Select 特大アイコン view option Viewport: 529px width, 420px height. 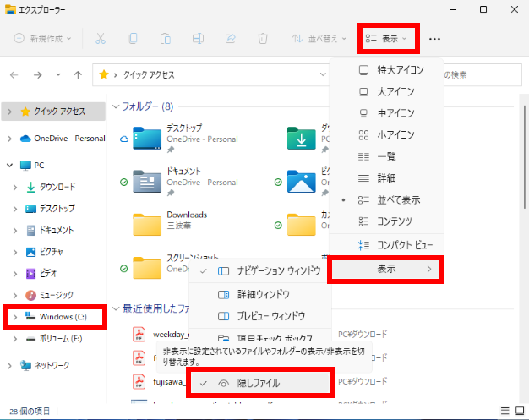pyautogui.click(x=387, y=70)
